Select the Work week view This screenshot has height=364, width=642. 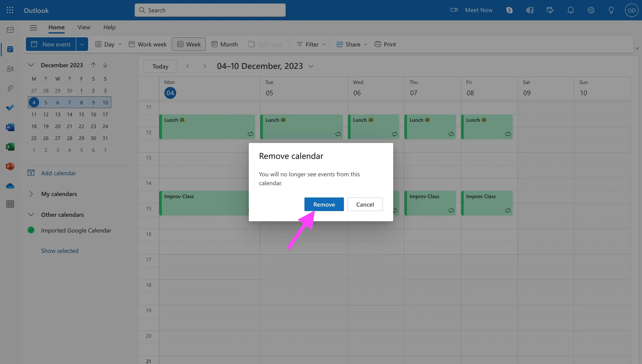click(147, 44)
